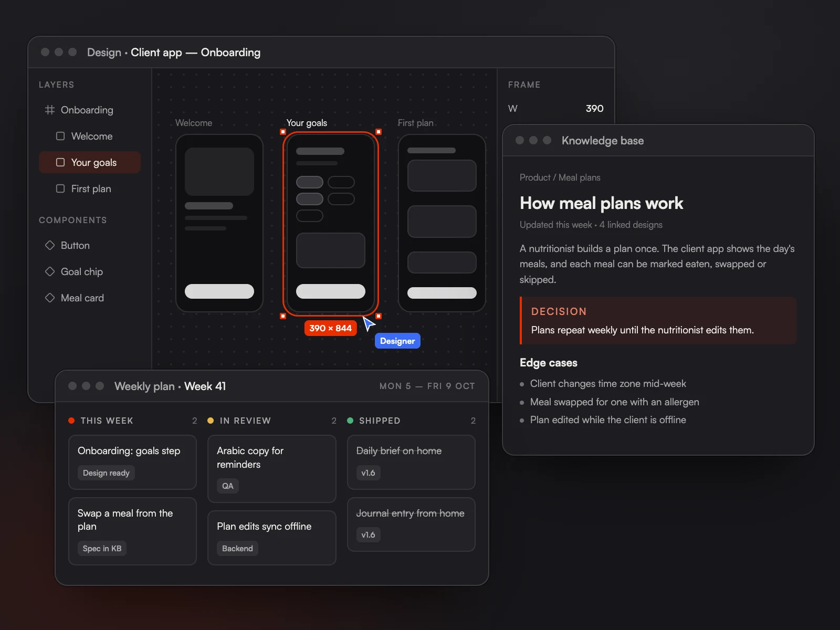The width and height of the screenshot is (840, 630).
Task: Click the First plan frame on canvas
Action: click(x=442, y=223)
